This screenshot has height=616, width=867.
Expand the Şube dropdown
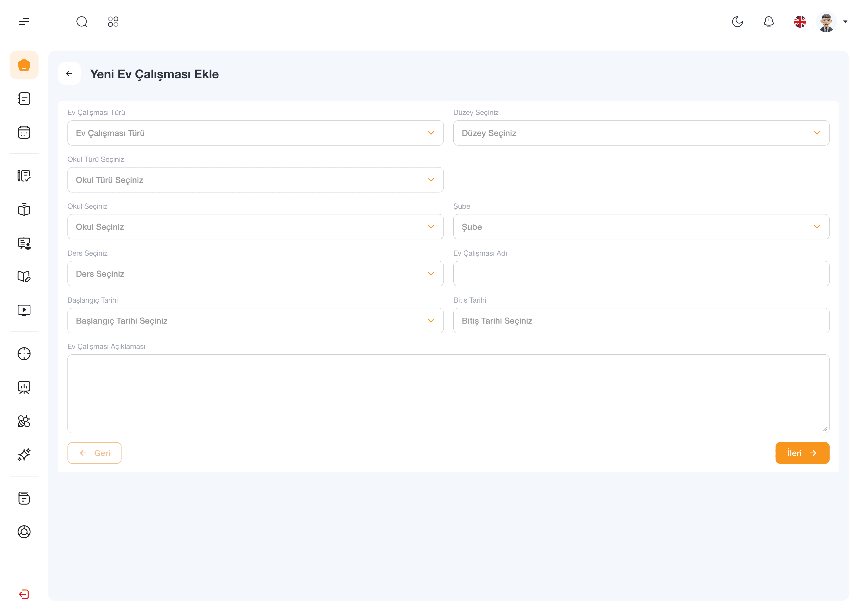coord(641,227)
